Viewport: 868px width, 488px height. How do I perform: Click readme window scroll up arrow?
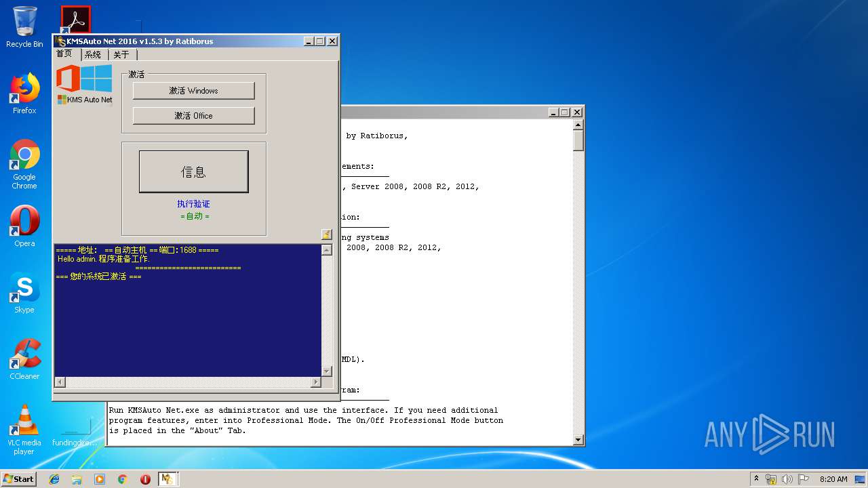578,125
